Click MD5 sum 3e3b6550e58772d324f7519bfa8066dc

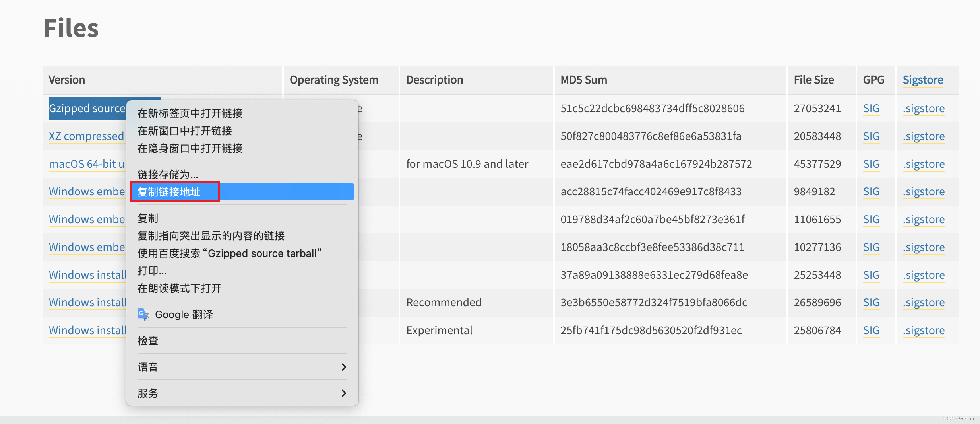pos(653,302)
